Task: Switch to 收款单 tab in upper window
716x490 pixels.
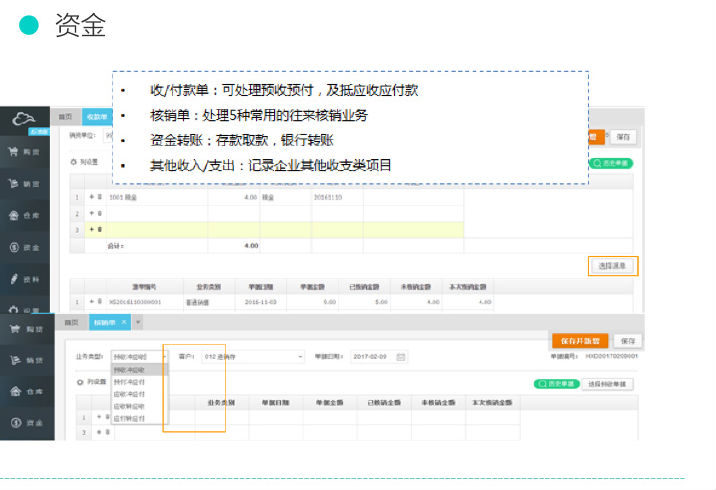Action: tap(97, 117)
